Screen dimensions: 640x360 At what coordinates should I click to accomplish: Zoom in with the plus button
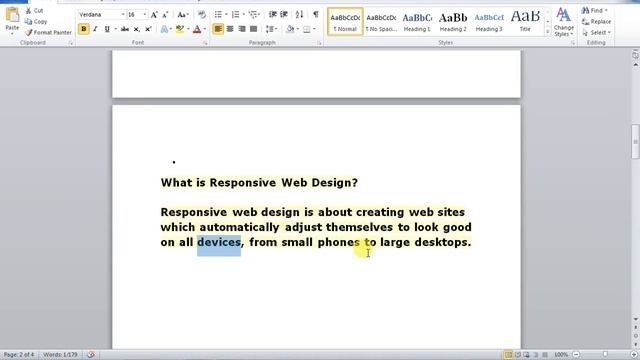coord(634,355)
